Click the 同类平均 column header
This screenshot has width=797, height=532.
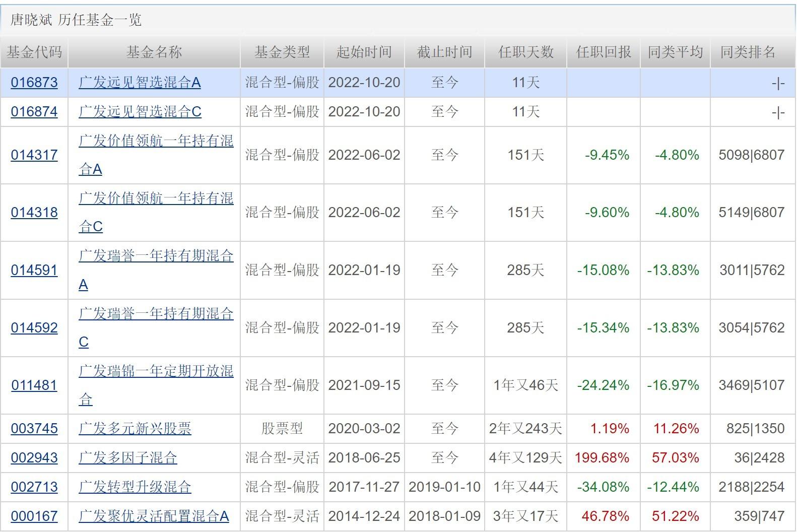coord(676,52)
